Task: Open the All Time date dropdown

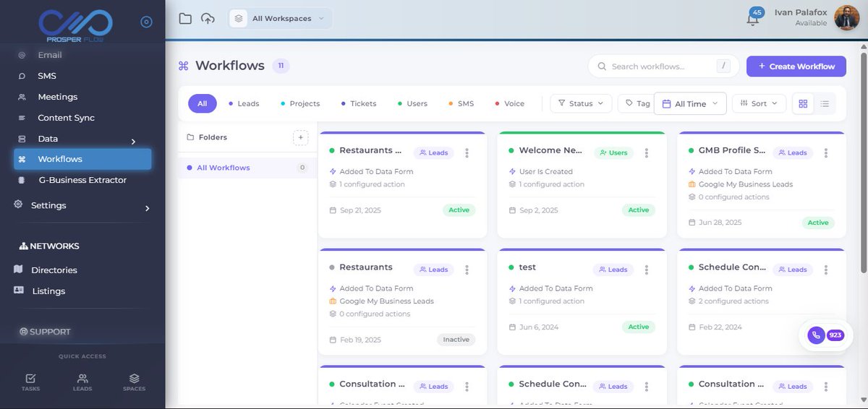Action: click(x=690, y=104)
